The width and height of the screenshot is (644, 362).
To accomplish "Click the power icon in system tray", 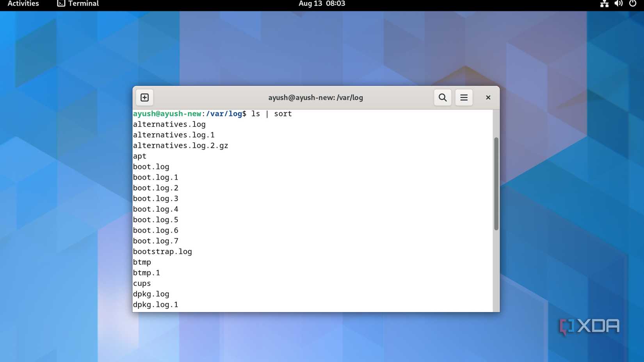I will point(632,4).
